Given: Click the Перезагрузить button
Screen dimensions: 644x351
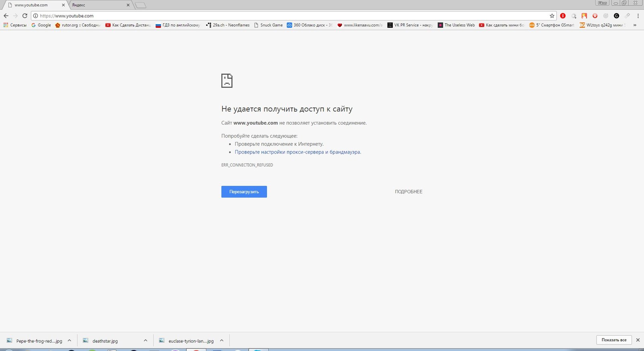Looking at the screenshot, I should (244, 192).
